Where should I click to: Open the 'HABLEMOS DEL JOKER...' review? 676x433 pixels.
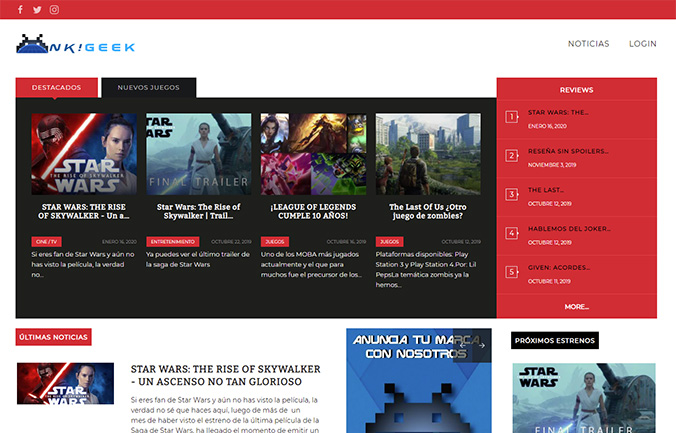click(x=569, y=229)
